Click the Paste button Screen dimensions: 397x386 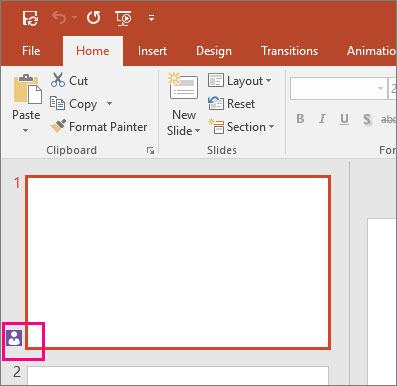[x=26, y=103]
